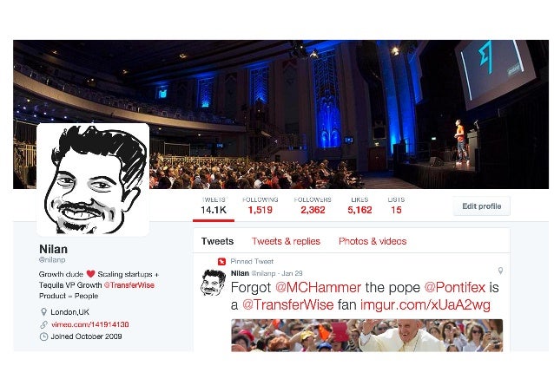Select the Tweets tab
This screenshot has height=392, width=554.
coord(217,241)
